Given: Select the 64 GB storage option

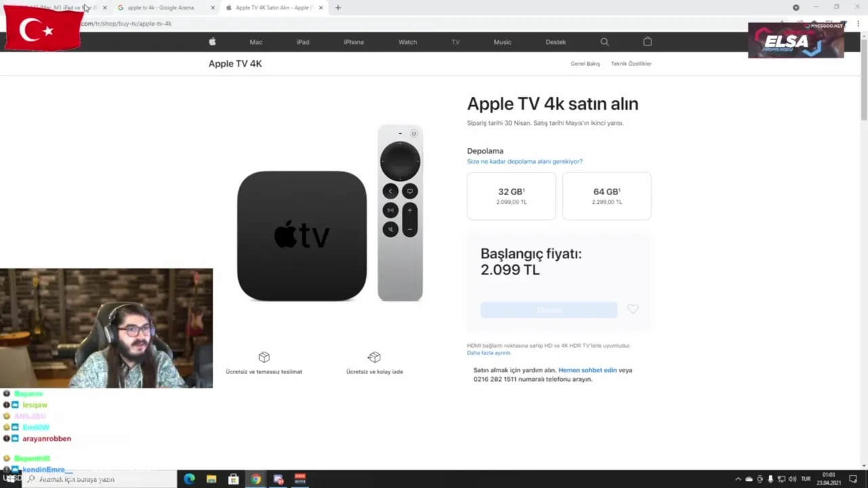Looking at the screenshot, I should tap(607, 196).
